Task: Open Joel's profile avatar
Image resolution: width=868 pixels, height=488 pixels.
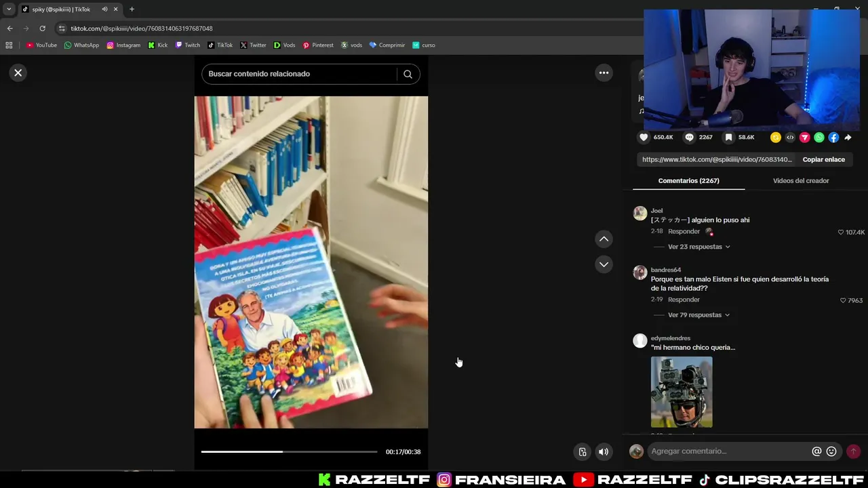Action: click(639, 213)
